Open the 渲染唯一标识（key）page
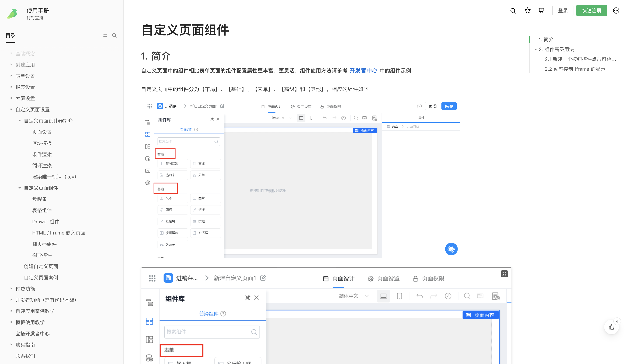This screenshot has width=627, height=364. [x=54, y=177]
